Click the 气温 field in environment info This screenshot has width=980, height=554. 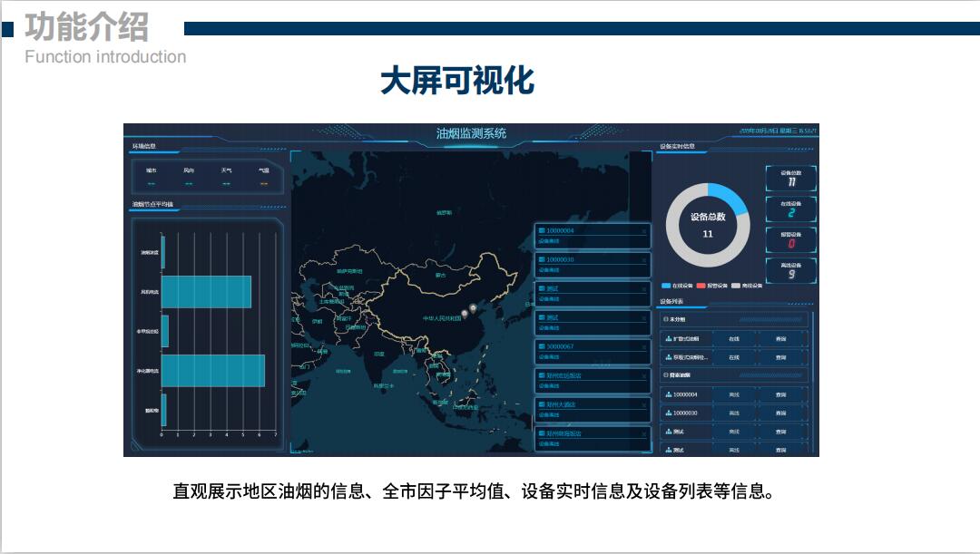264,177
